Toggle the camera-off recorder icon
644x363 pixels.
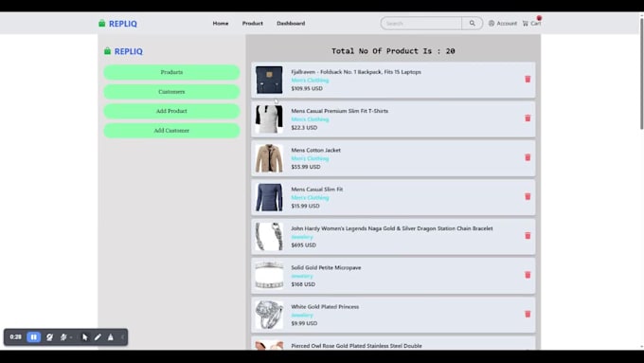click(49, 337)
